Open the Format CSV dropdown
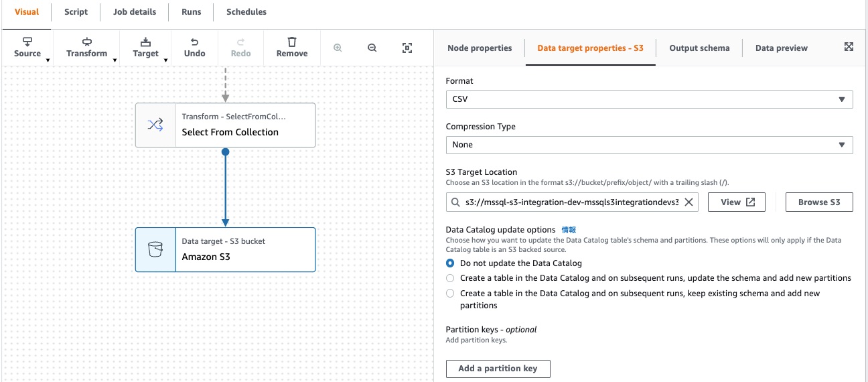The image size is (868, 382). [649, 99]
